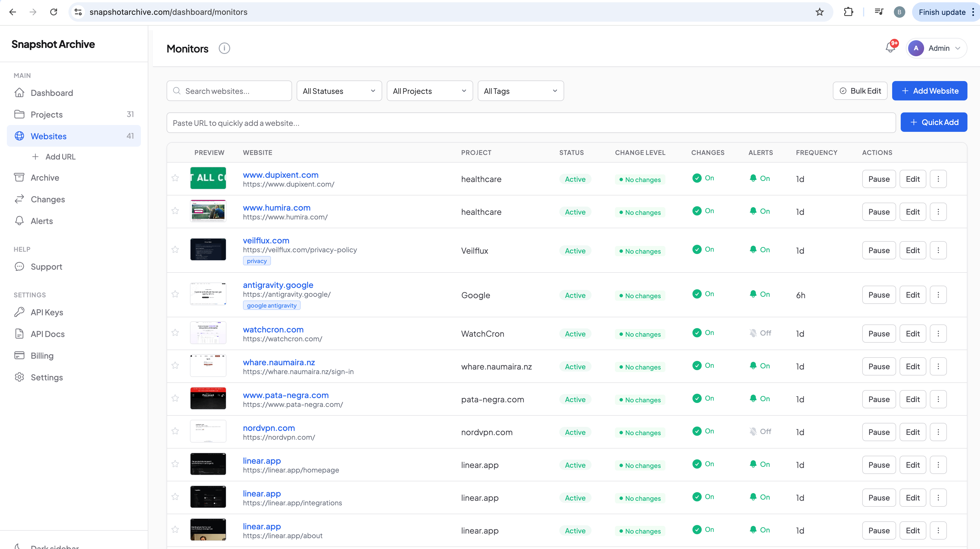Screen dimensions: 980x549
Task: Toggle alerts On for antigravity.google
Action: [760, 294]
